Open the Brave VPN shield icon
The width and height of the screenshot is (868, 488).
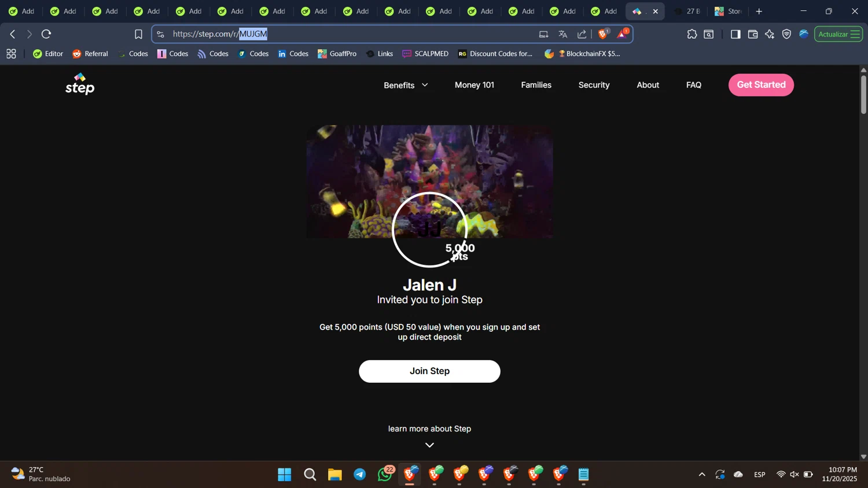pyautogui.click(x=786, y=34)
